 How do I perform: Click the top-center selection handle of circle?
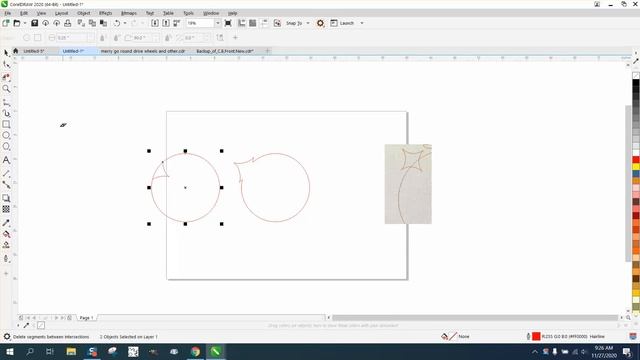(x=185, y=151)
